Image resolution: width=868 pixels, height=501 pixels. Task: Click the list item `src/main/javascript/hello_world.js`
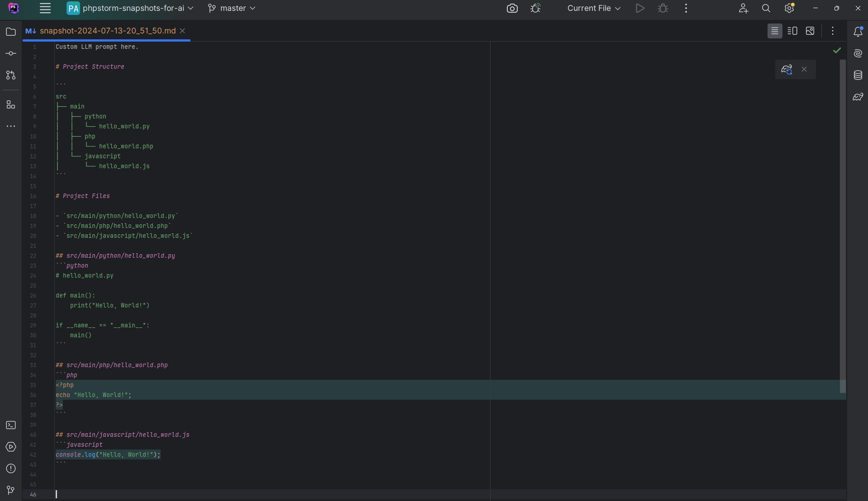(124, 236)
